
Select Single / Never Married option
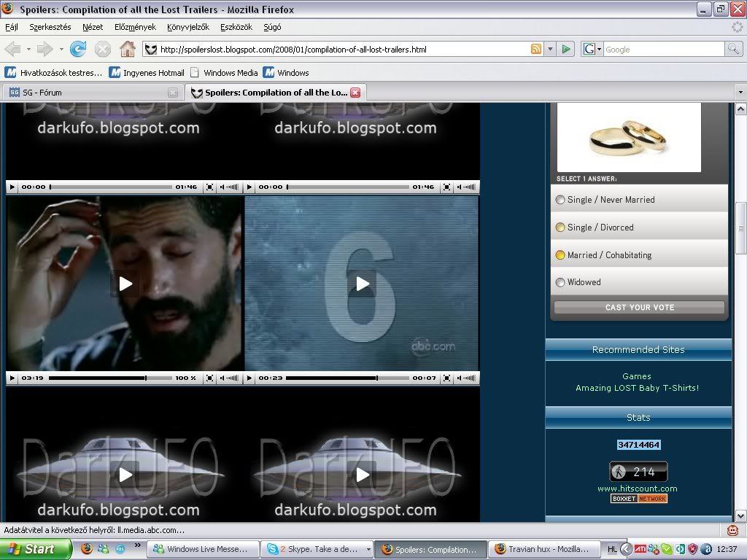560,200
